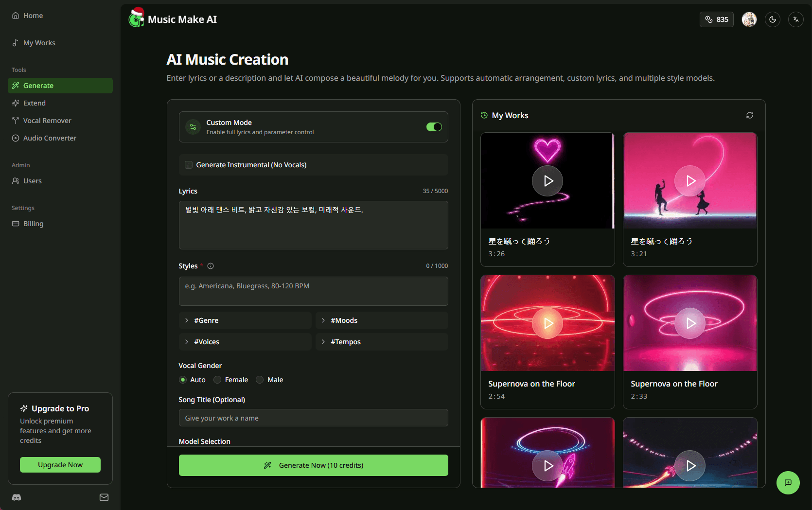Toggle dark mode with the moon icon
This screenshot has width=812, height=510.
[x=772, y=19]
